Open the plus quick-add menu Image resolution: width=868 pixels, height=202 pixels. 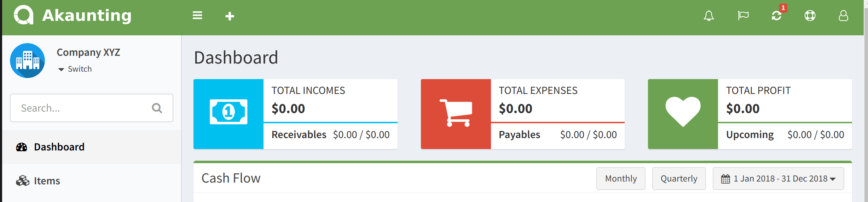(230, 16)
